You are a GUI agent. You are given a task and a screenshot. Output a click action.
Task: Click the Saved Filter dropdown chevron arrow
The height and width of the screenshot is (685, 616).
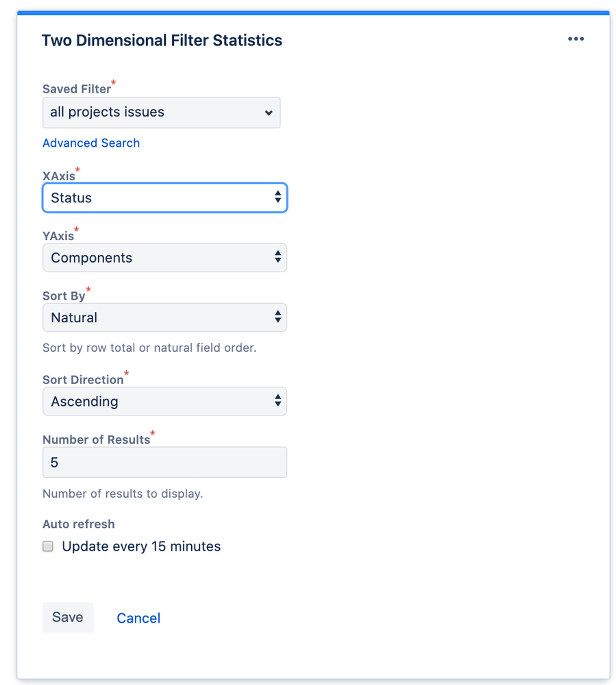click(269, 113)
